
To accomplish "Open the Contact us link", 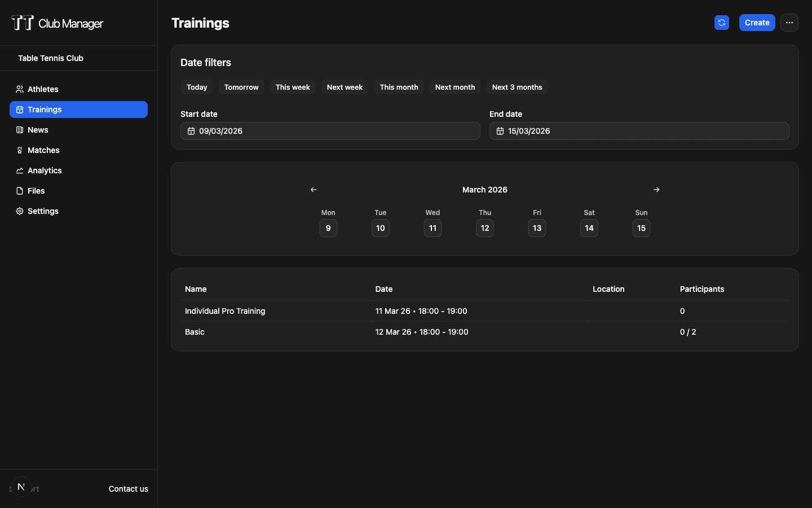I will click(128, 489).
